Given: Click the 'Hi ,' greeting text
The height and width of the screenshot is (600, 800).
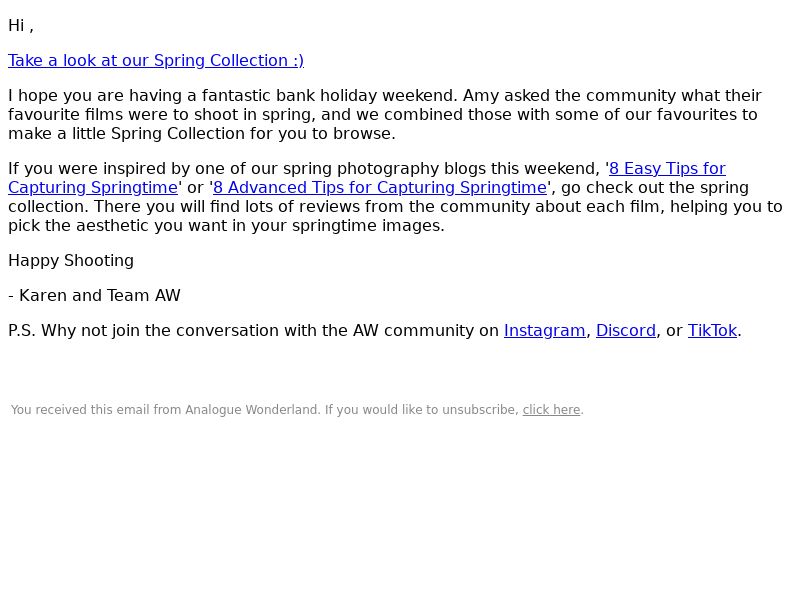Looking at the screenshot, I should tap(21, 26).
